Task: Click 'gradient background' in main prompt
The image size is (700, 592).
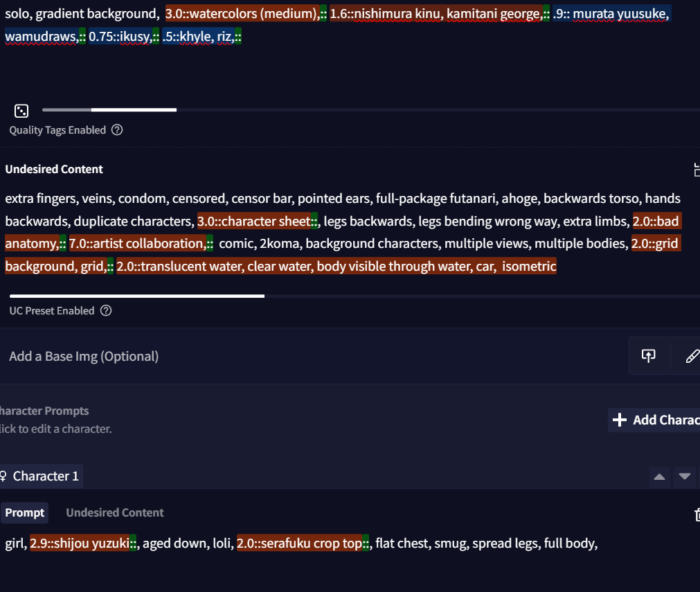Action: coord(96,14)
